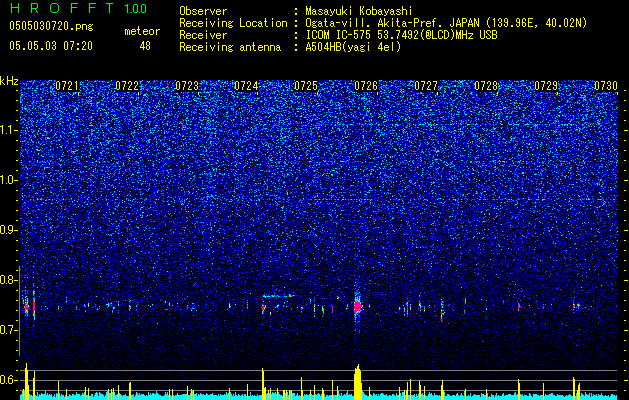The width and height of the screenshot is (629, 400).
Task: Click the 0729 time marker
Action: coord(546,86)
